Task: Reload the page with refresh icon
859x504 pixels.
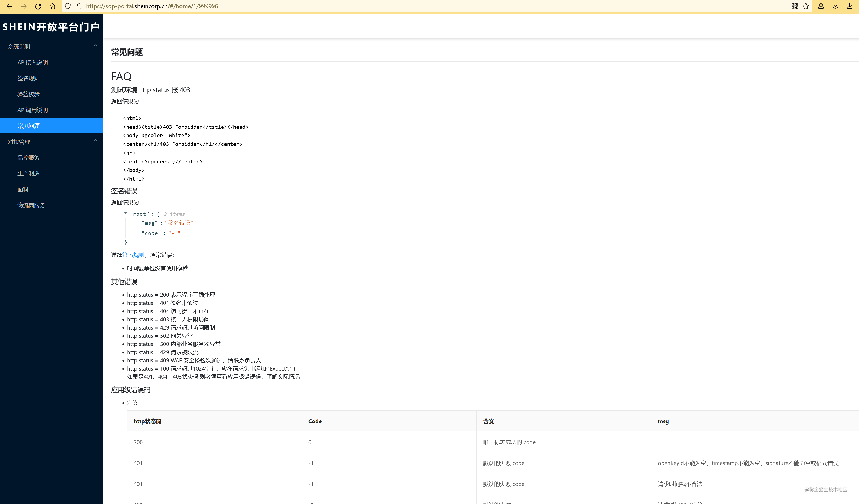Action: 38,6
